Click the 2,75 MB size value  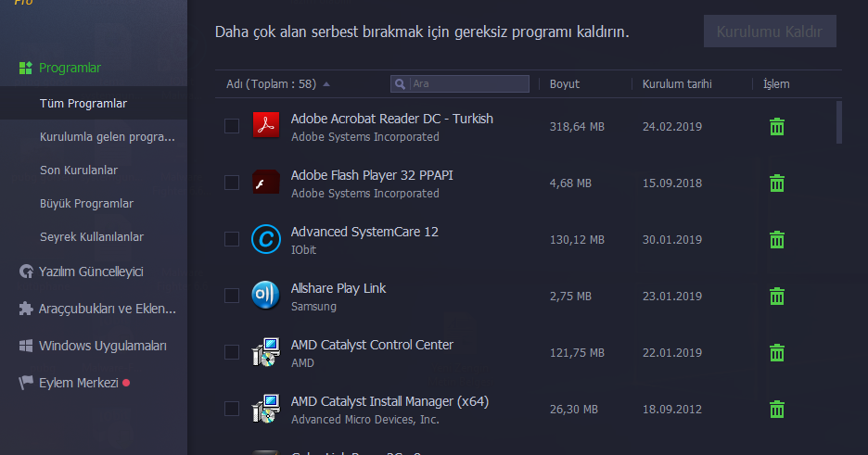click(x=570, y=297)
